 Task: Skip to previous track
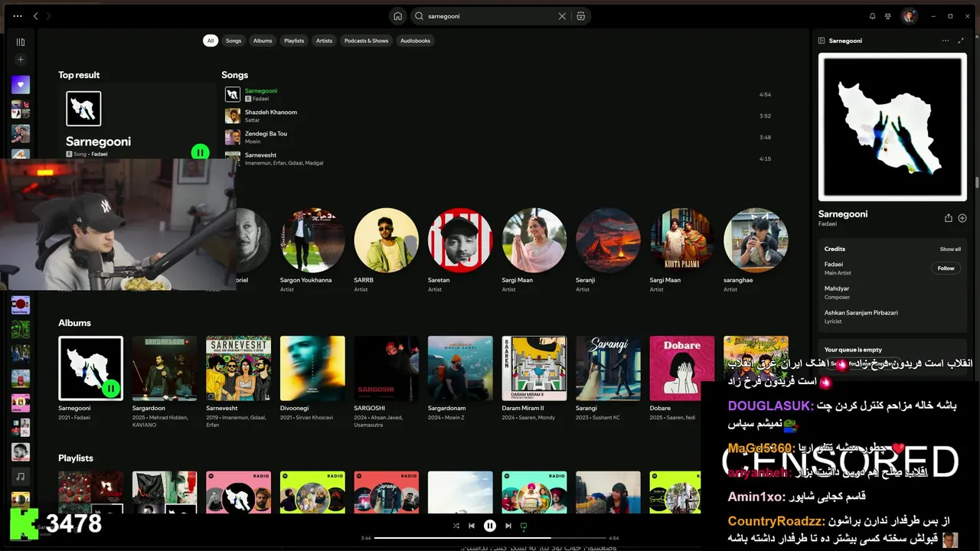point(472,526)
